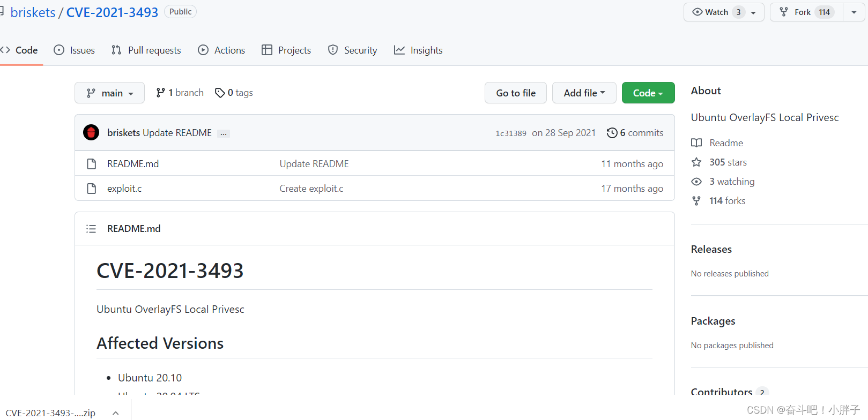The width and height of the screenshot is (868, 420).
Task: Click the Go to file button
Action: [516, 93]
